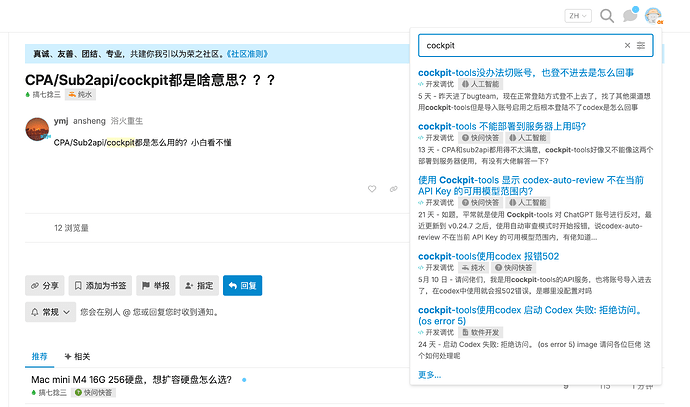
Task: Click the ymj username
Action: point(61,121)
